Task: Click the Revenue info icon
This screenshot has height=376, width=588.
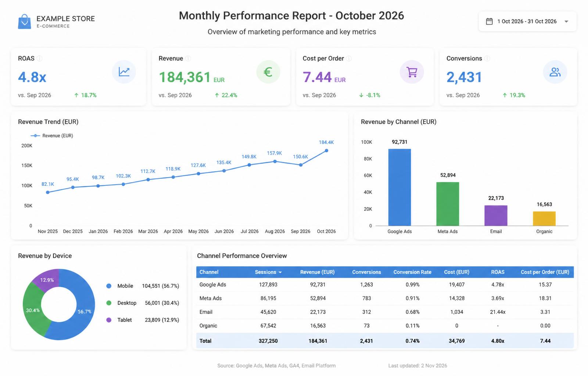Action: point(188,58)
